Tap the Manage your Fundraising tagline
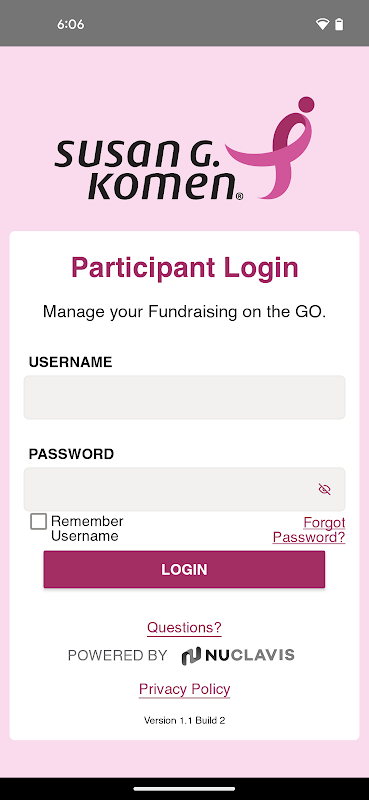Image resolution: width=369 pixels, height=800 pixels. click(184, 311)
